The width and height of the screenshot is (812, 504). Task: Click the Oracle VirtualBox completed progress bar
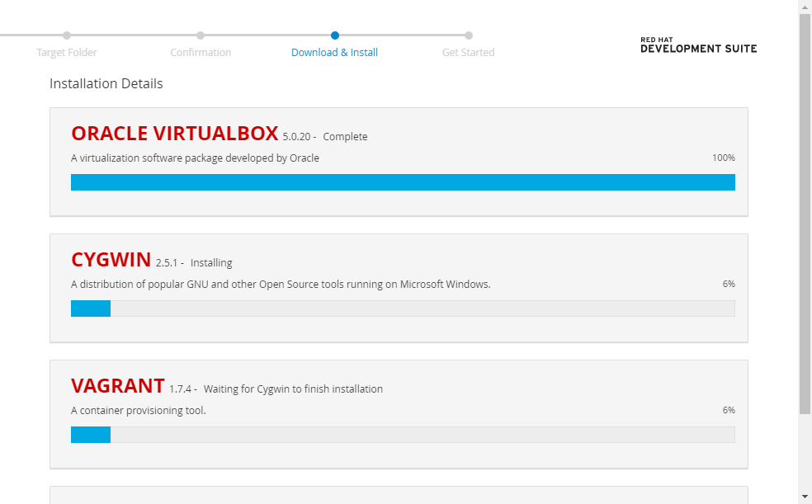coord(403,182)
